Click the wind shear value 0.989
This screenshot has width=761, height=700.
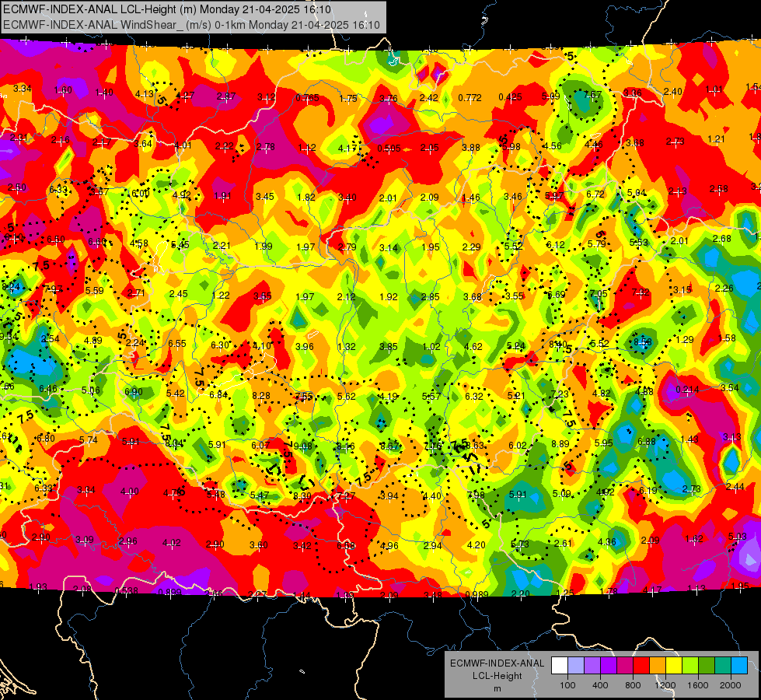pyautogui.click(x=476, y=594)
